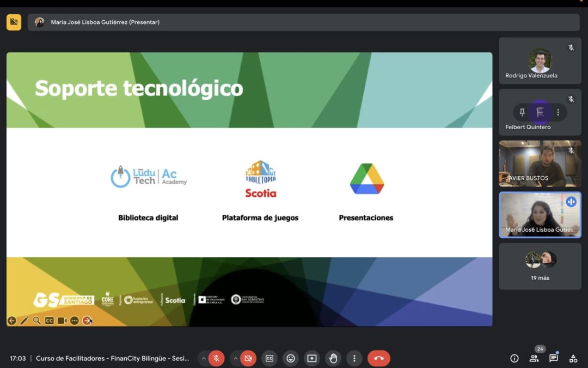Click Javier Bustos's muted mic indicator

click(571, 150)
